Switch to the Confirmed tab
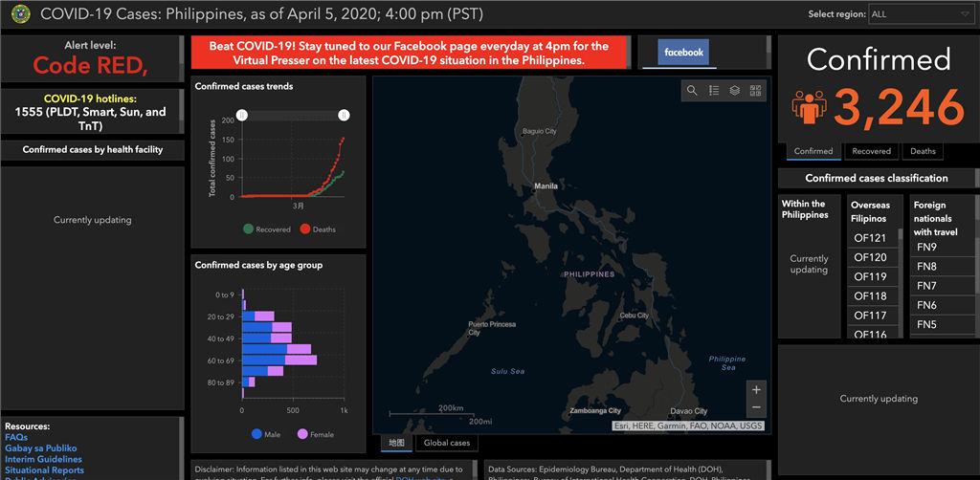This screenshot has height=480, width=980. (x=813, y=151)
